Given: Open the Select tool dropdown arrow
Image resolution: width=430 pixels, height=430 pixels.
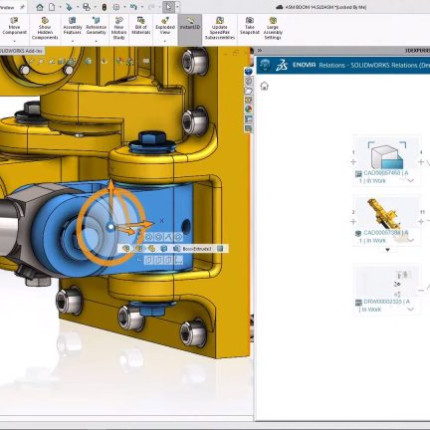Looking at the screenshot, I should point(177,7).
